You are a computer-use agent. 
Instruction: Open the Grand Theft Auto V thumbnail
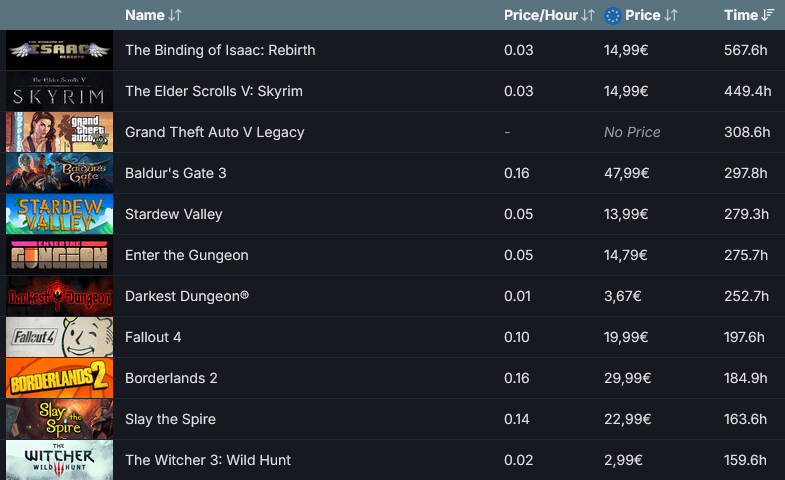click(x=60, y=132)
